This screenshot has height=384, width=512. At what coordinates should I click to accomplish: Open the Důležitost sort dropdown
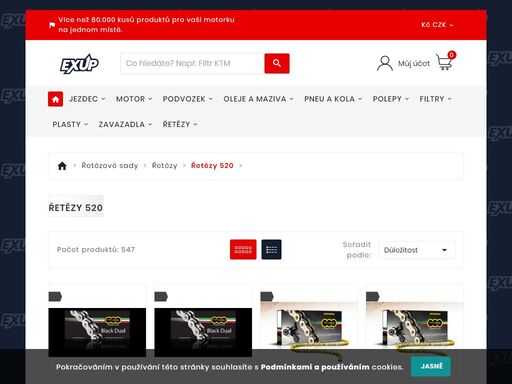click(x=417, y=250)
